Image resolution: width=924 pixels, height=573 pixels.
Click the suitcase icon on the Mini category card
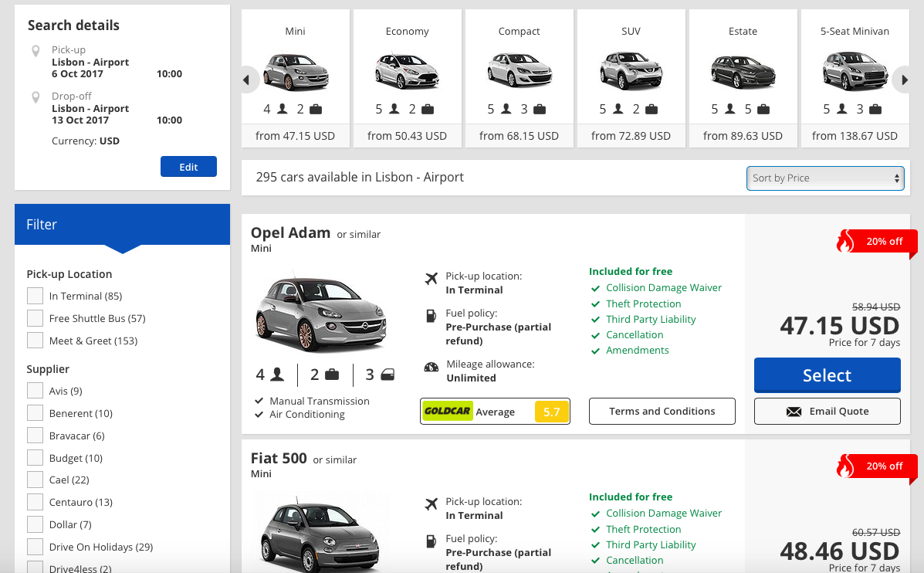click(316, 109)
